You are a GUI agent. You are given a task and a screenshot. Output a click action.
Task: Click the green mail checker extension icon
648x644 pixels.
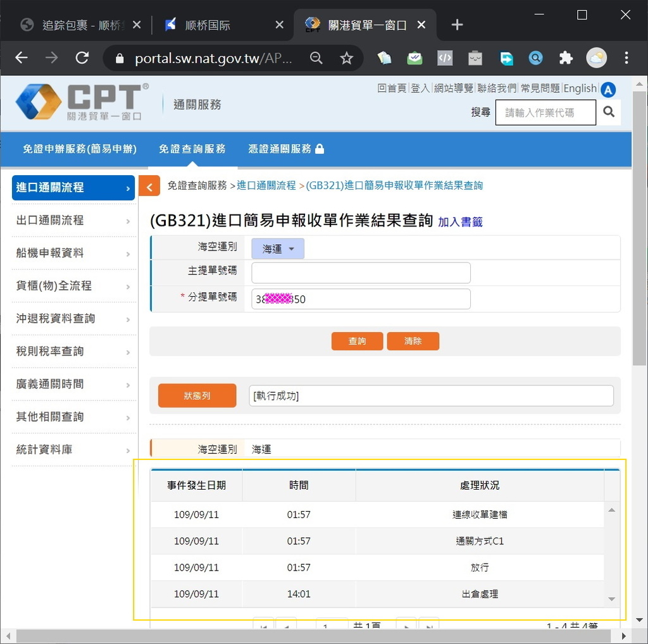point(414,58)
